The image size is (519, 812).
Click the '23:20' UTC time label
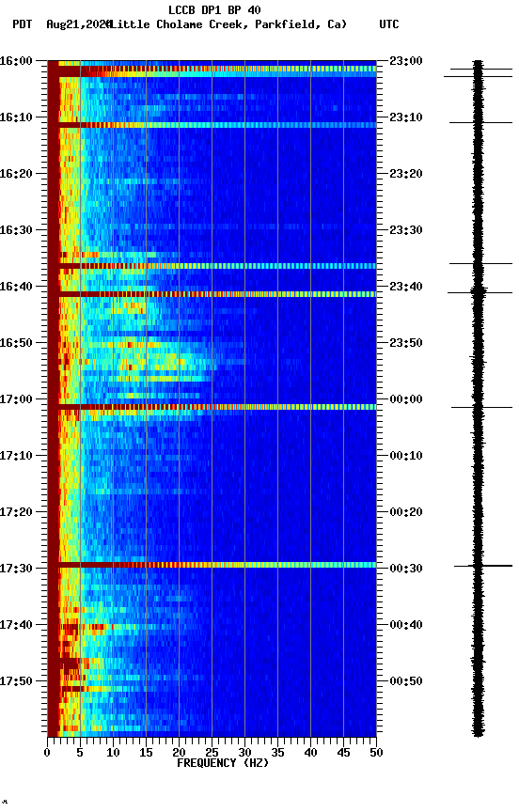click(406, 174)
